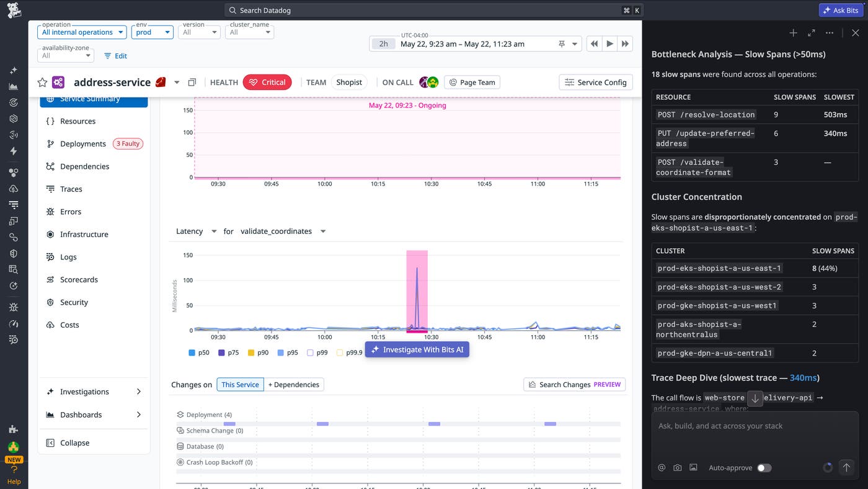Viewport: 868px width, 489px height.
Task: Open the time range dropdown arrow
Action: coord(575,44)
